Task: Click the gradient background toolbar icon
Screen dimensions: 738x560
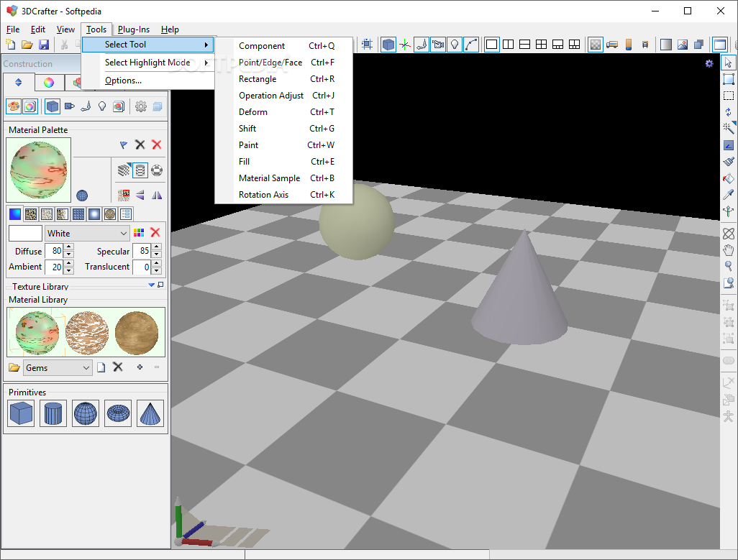Action: tap(666, 45)
